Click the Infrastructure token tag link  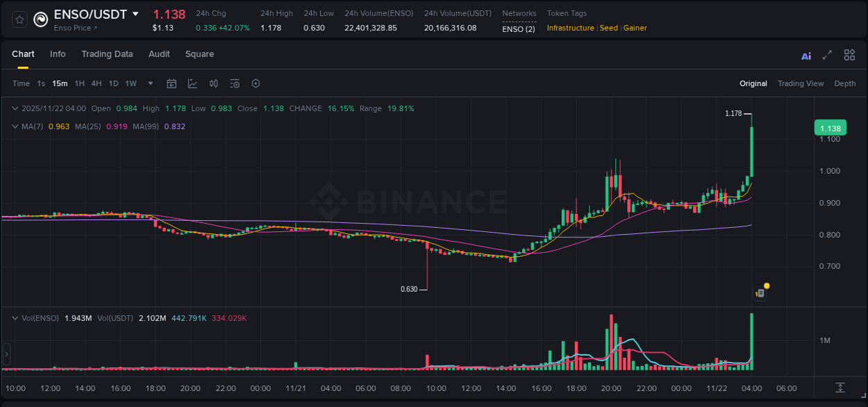coord(569,28)
